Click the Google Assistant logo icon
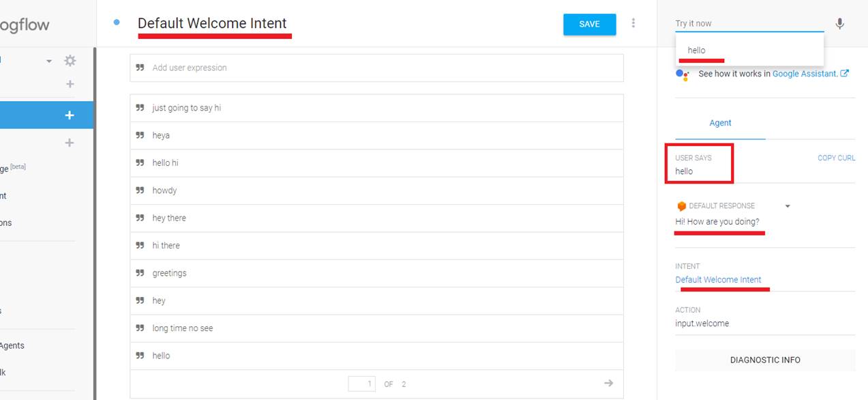Screen dimensions: 868x400 683,74
